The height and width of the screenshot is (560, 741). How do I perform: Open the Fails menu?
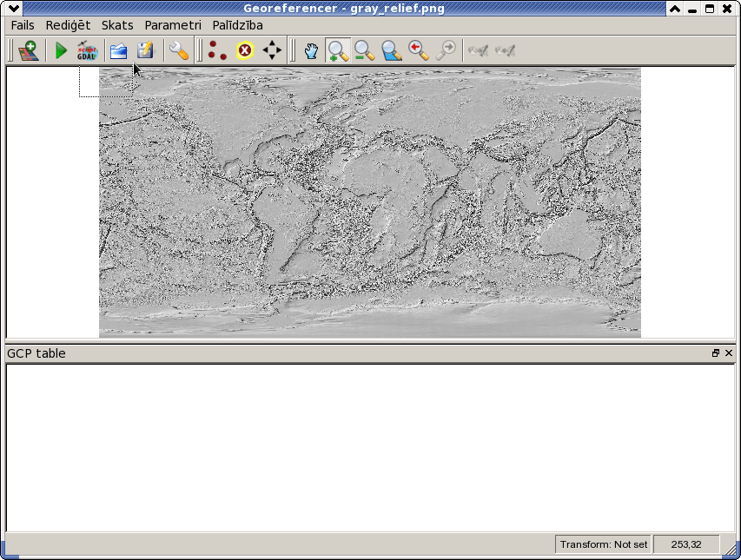pos(23,25)
